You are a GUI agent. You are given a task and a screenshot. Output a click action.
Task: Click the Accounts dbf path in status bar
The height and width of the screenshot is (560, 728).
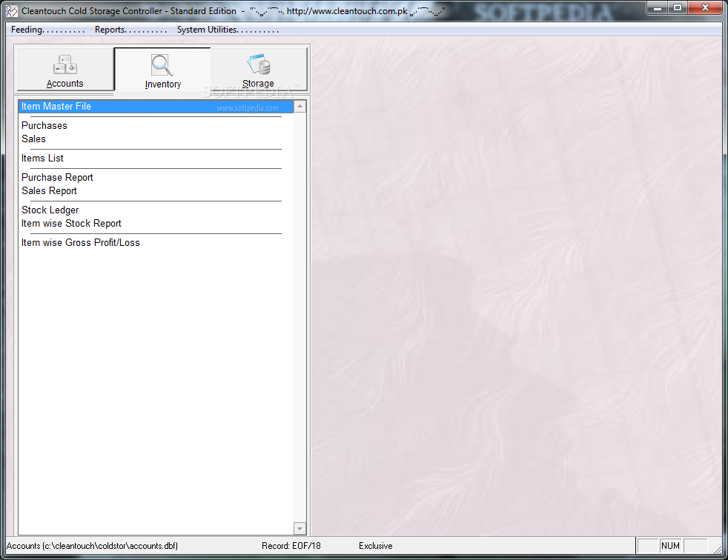(92, 546)
